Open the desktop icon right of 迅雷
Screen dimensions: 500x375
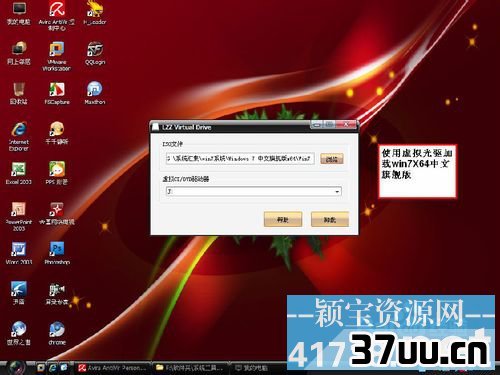57,293
